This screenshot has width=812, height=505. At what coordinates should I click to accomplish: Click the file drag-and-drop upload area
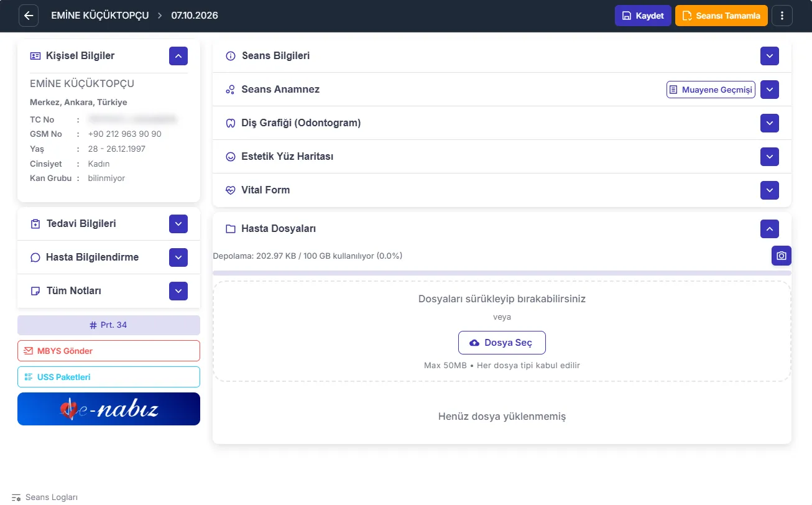pyautogui.click(x=502, y=331)
